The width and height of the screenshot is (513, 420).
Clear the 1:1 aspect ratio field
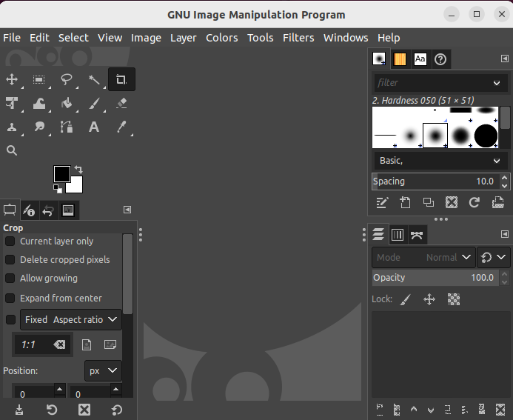(x=59, y=344)
